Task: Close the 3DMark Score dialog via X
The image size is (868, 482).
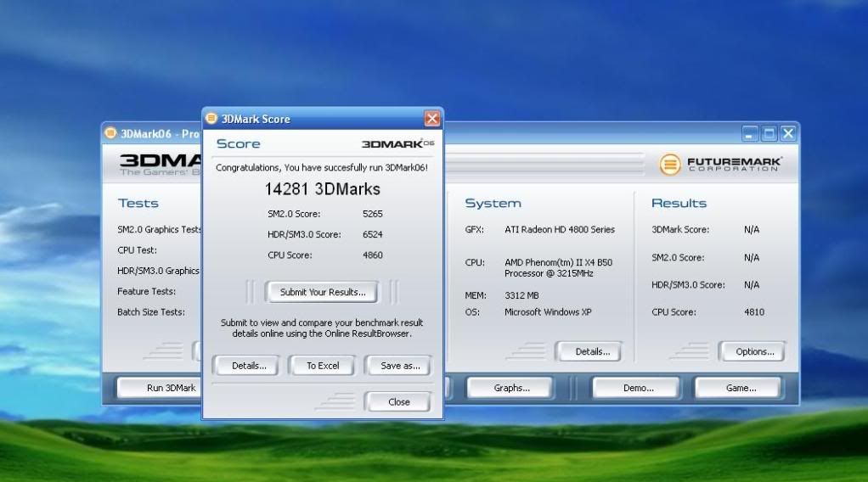Action: [x=431, y=119]
